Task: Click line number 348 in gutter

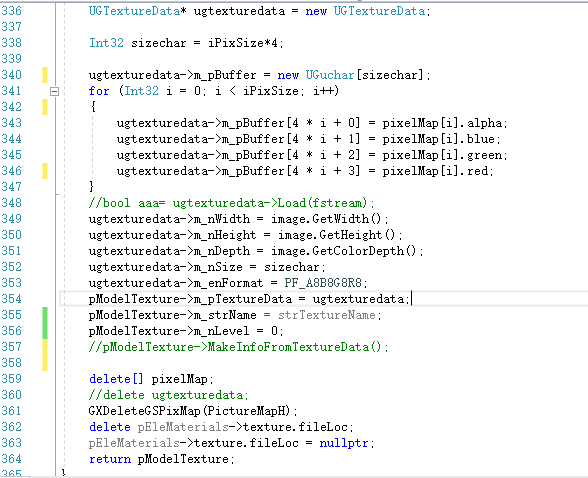Action: pyautogui.click(x=12, y=203)
